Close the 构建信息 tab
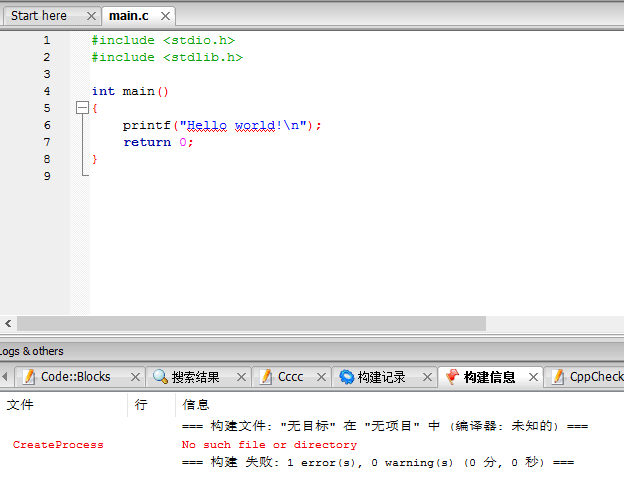This screenshot has height=497, width=624. click(x=534, y=377)
